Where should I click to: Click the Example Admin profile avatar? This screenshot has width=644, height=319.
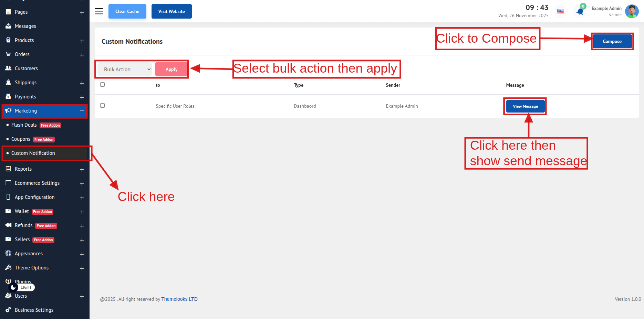pos(632,11)
